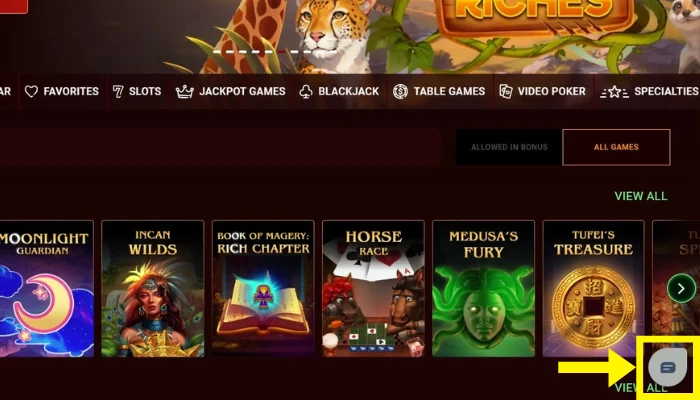Click the club suit Blackjack icon
700x400 pixels.
point(306,92)
